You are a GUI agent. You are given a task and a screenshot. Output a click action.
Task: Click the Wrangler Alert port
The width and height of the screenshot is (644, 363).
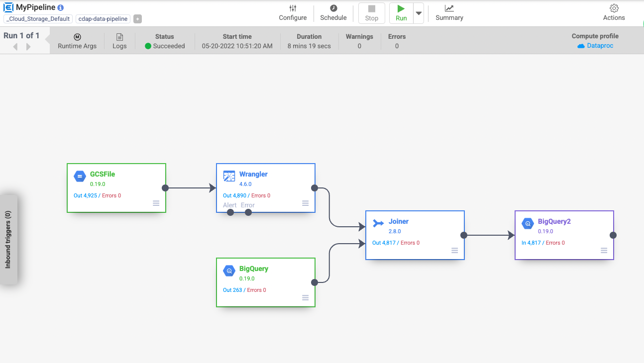[230, 212]
